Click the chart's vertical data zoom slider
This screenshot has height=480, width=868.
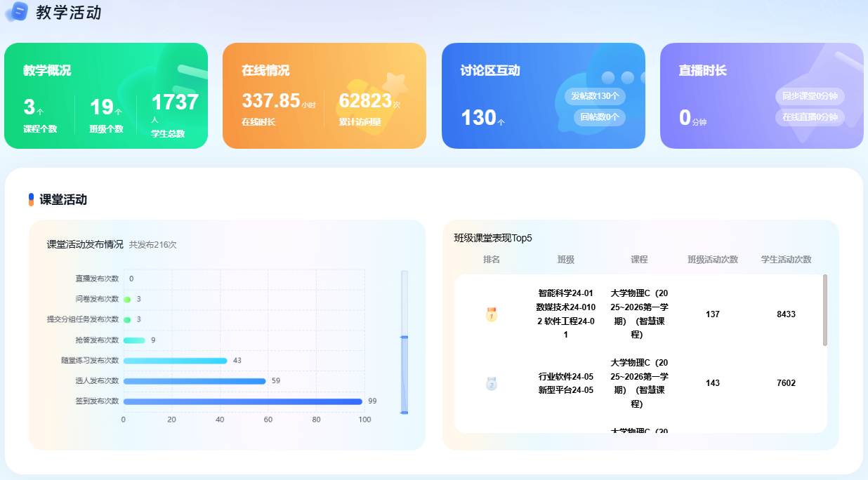(405, 375)
